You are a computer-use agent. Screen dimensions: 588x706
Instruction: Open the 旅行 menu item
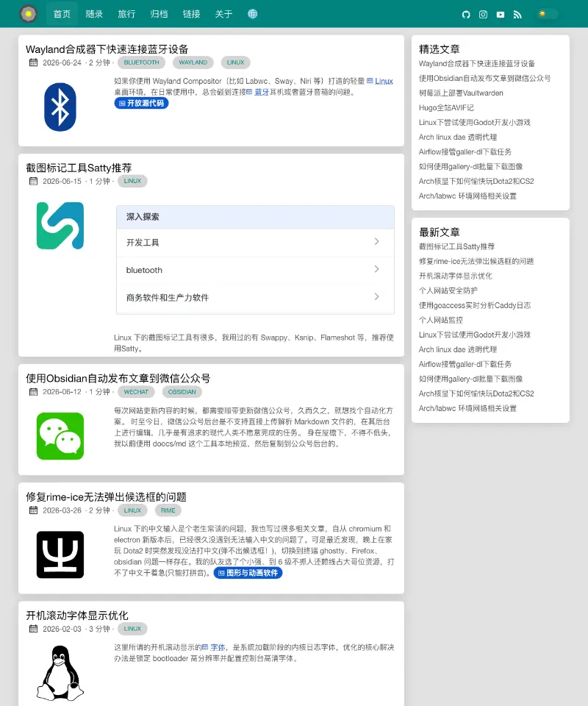127,14
